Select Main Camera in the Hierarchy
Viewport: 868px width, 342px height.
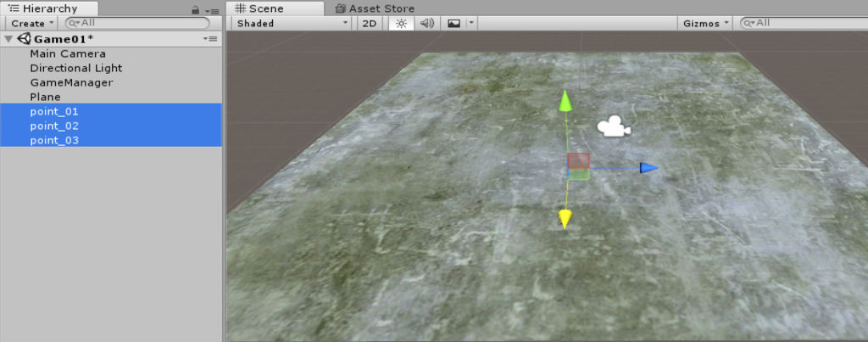(111, 53)
